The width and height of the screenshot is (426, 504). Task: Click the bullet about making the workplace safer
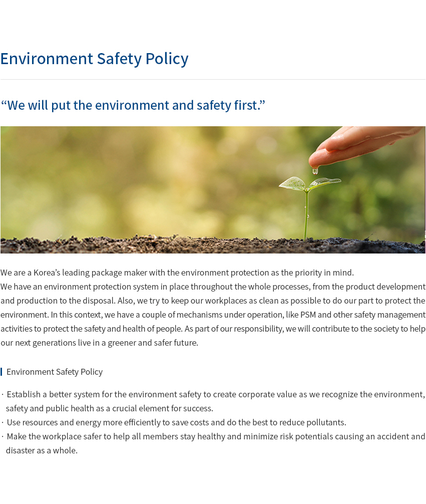click(x=213, y=443)
